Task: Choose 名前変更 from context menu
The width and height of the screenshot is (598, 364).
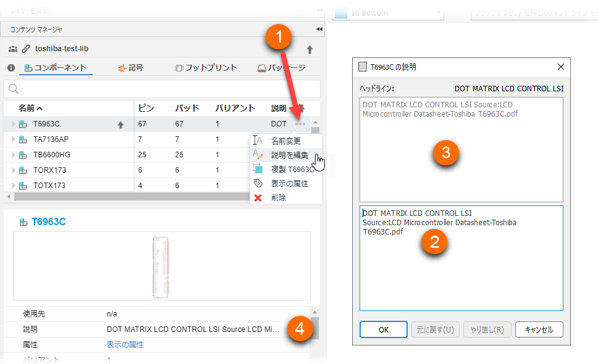Action: [286, 141]
